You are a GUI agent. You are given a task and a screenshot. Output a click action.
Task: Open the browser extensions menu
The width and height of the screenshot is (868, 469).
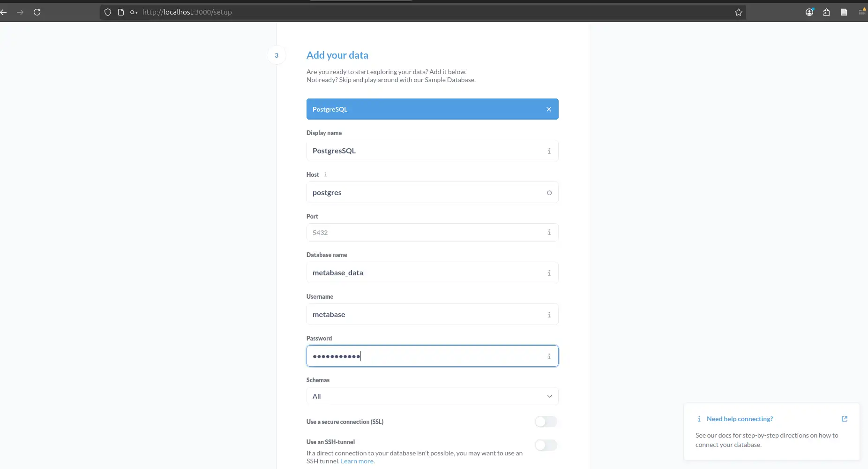[827, 12]
